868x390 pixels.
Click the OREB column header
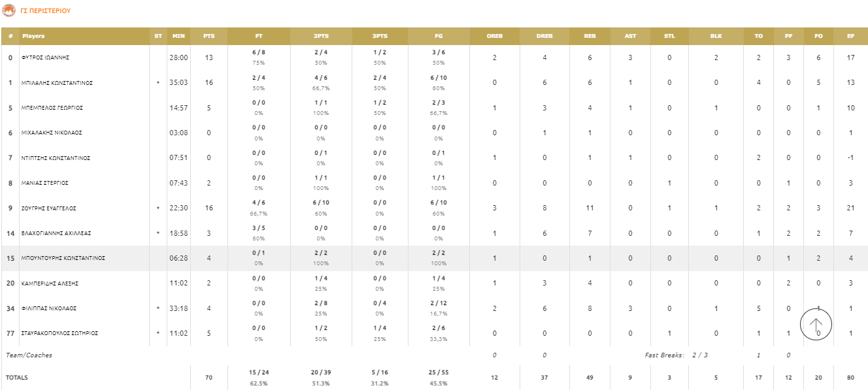coord(495,36)
